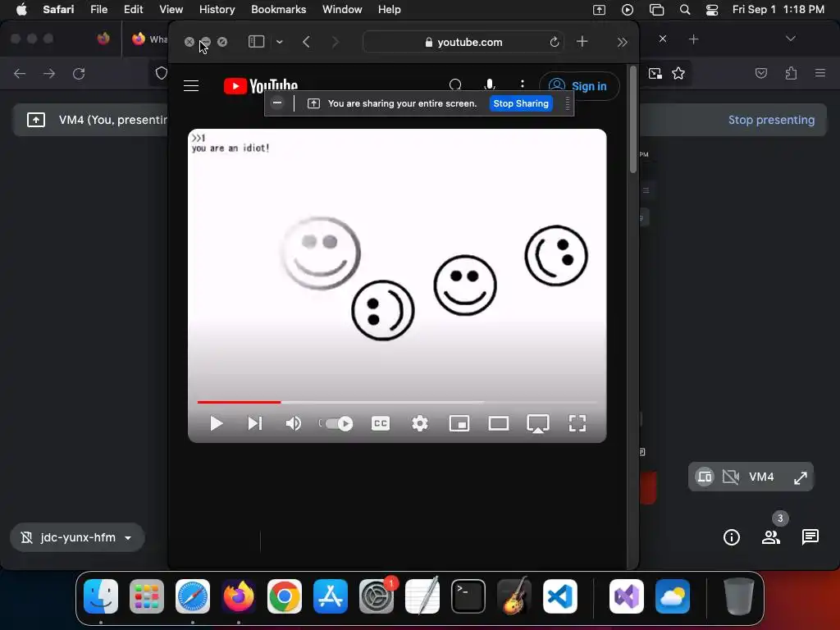Viewport: 840px width, 630px height.
Task: Enter full screen video
Action: point(577,424)
